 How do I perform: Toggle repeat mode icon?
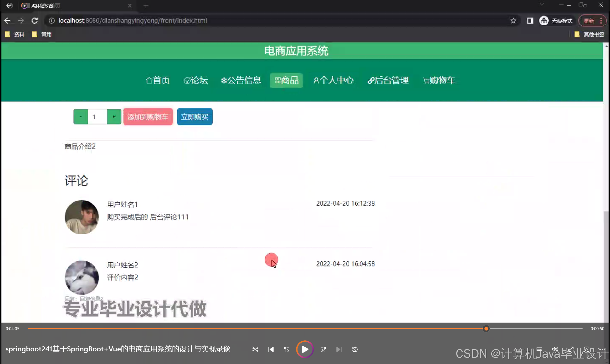point(355,349)
